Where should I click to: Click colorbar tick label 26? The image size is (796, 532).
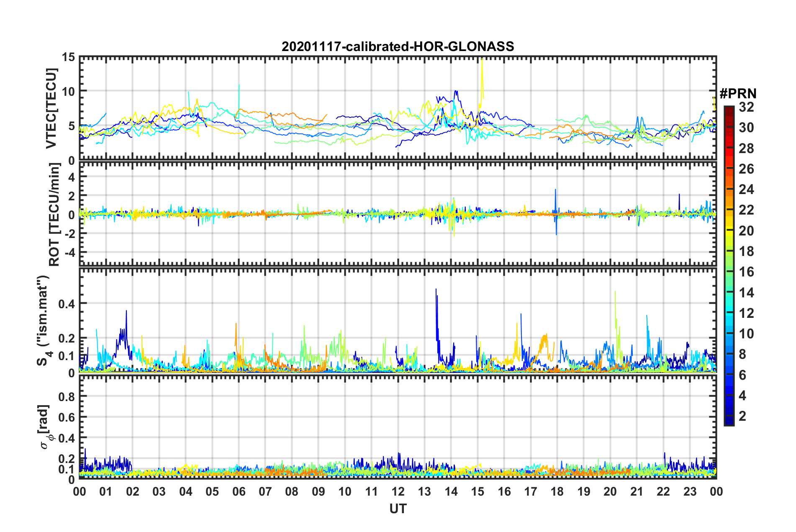[x=746, y=169]
